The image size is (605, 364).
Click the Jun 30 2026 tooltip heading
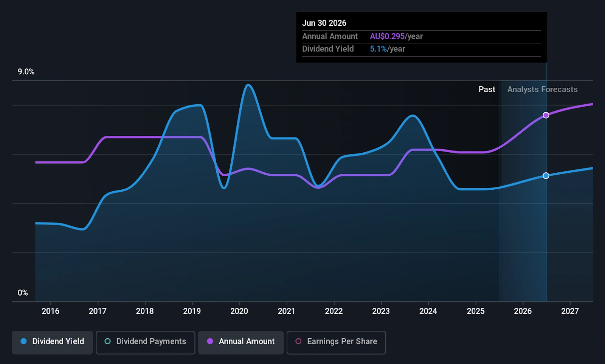[x=324, y=23]
